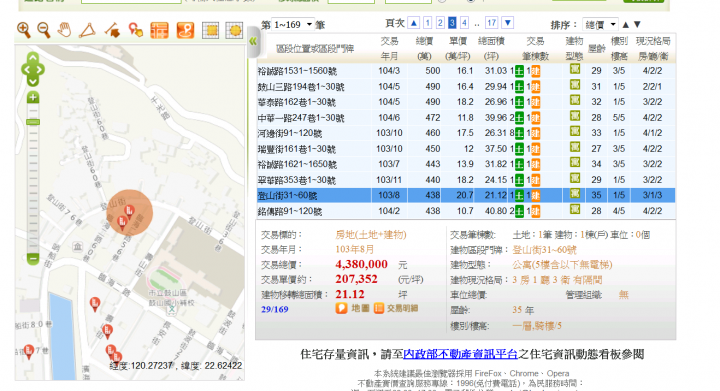Select row 河邊街91~120號
Image resolution: width=720 pixels, height=391 pixels.
[466, 133]
